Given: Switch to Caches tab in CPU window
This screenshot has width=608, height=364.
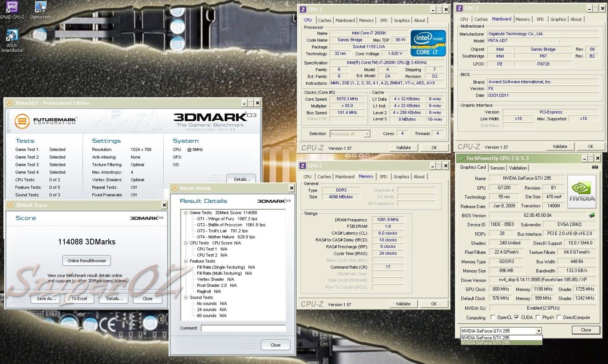Looking at the screenshot, I should [325, 20].
